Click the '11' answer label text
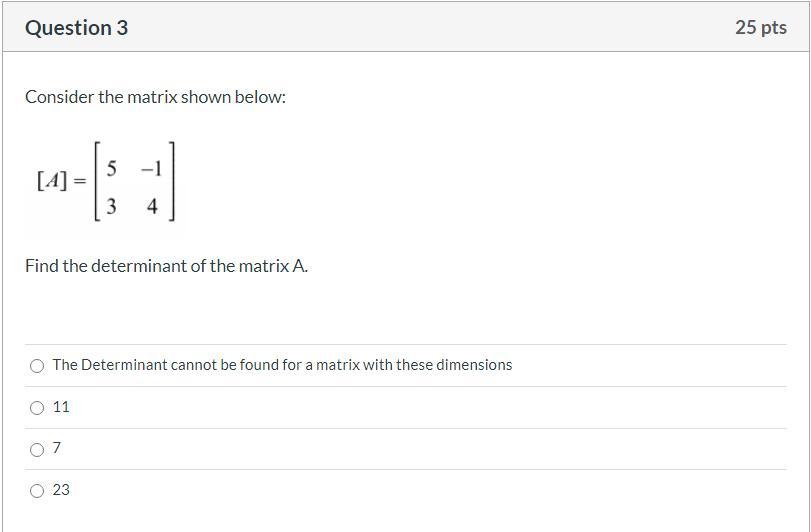 click(x=61, y=407)
